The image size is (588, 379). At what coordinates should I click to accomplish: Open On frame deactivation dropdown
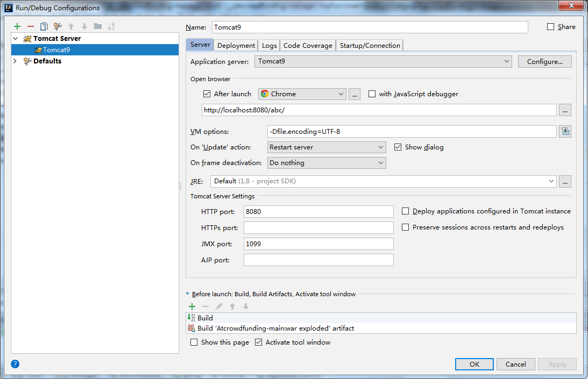(327, 163)
